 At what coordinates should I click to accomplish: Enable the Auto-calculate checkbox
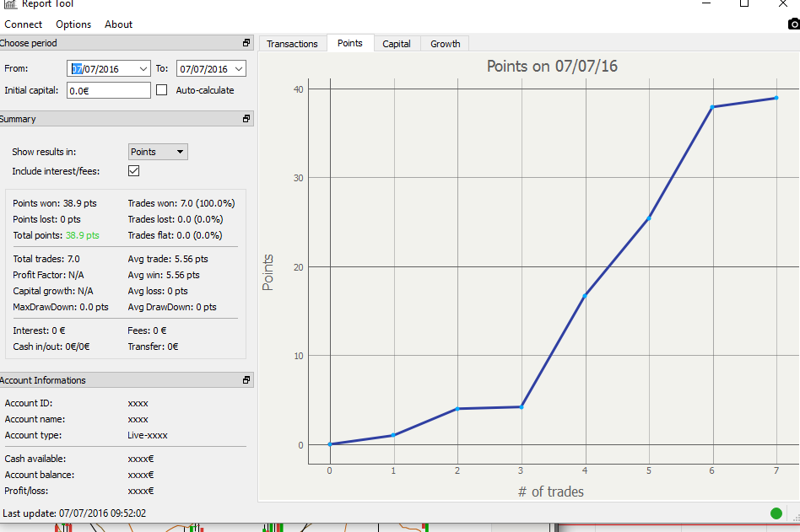click(x=162, y=90)
